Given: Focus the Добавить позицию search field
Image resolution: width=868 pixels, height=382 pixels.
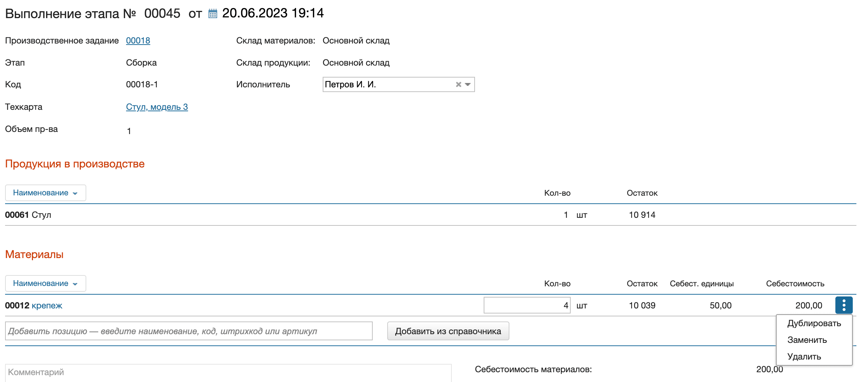Looking at the screenshot, I should coord(189,331).
